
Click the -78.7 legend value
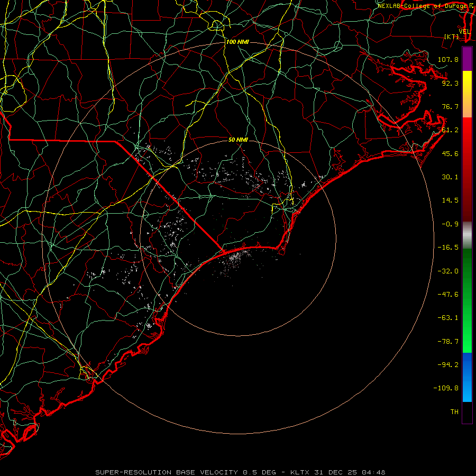point(448,342)
